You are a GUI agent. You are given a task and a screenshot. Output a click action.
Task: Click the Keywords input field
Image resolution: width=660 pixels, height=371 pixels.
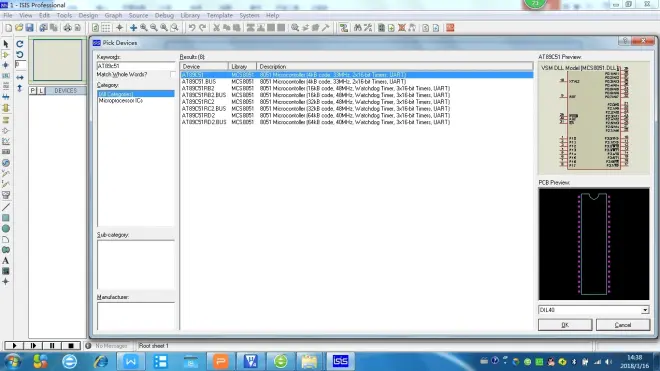point(136,66)
